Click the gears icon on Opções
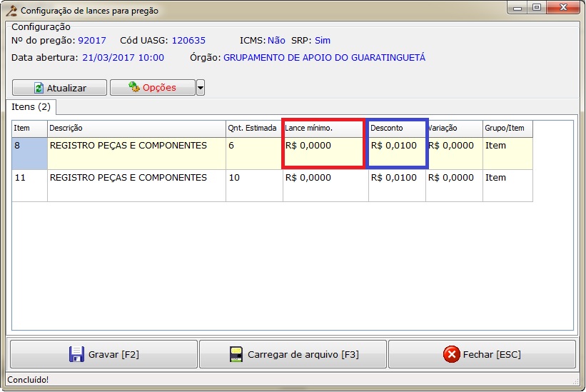586x392 pixels. pos(133,87)
